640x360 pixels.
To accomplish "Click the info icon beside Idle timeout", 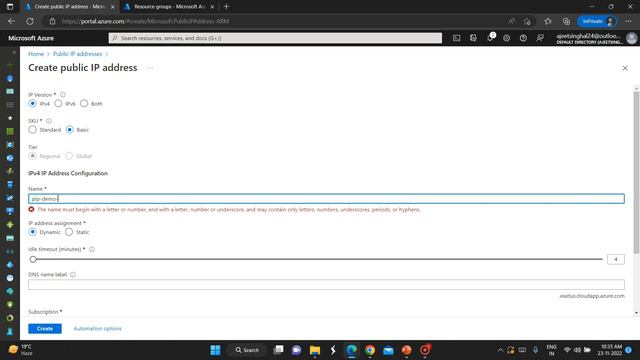I will pos(92,249).
